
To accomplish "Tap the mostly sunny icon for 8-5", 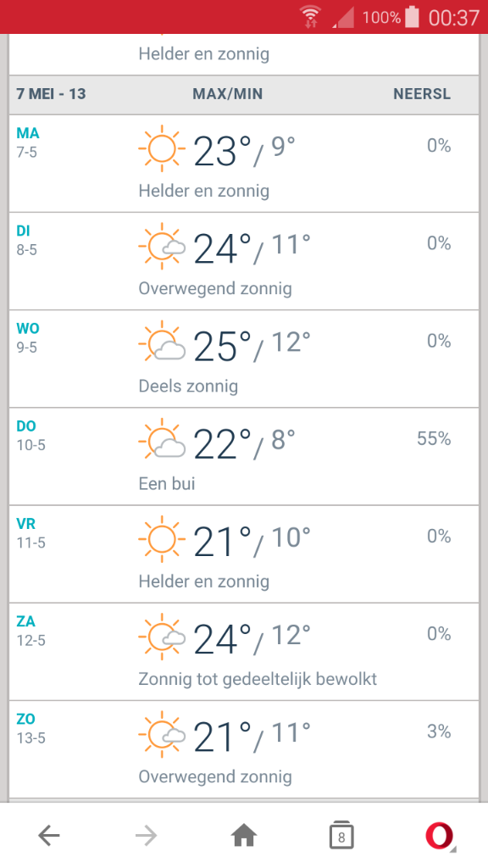I will tap(162, 247).
